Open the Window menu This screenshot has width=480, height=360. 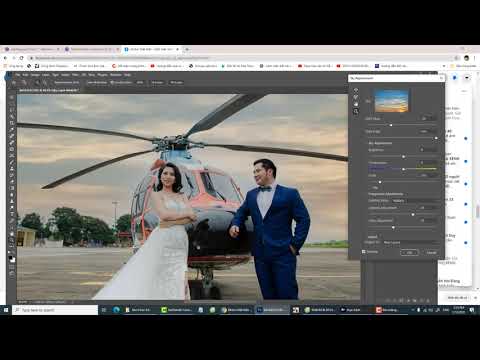click(116, 75)
